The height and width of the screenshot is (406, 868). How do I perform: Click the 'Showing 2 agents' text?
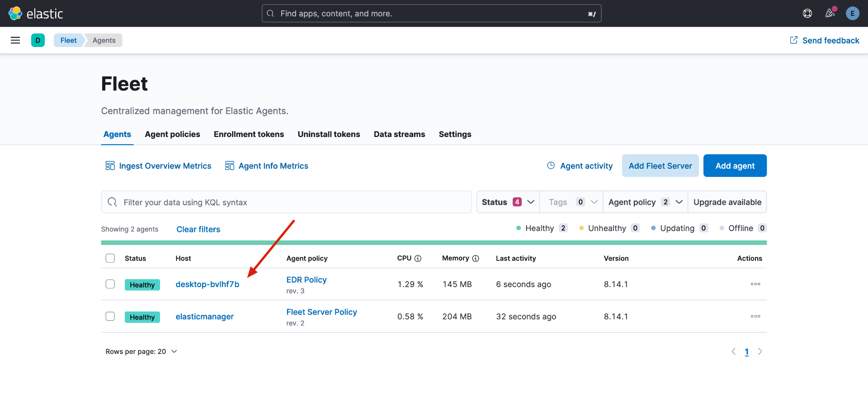point(129,229)
